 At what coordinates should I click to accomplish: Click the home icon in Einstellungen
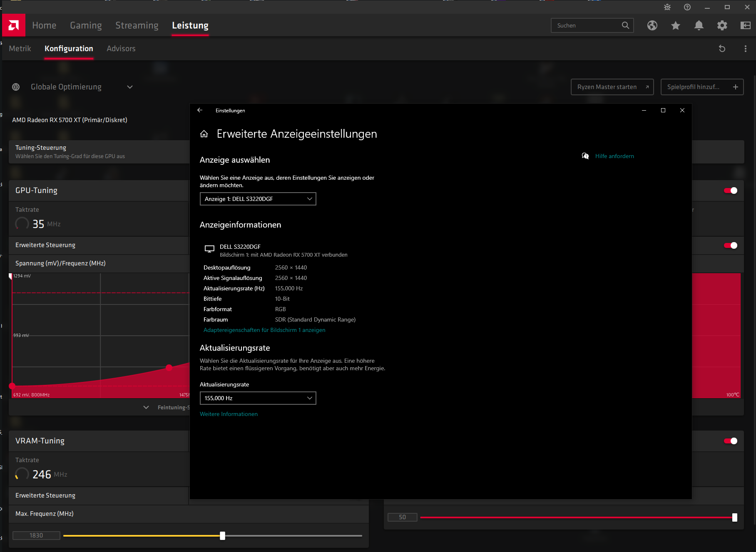[204, 134]
